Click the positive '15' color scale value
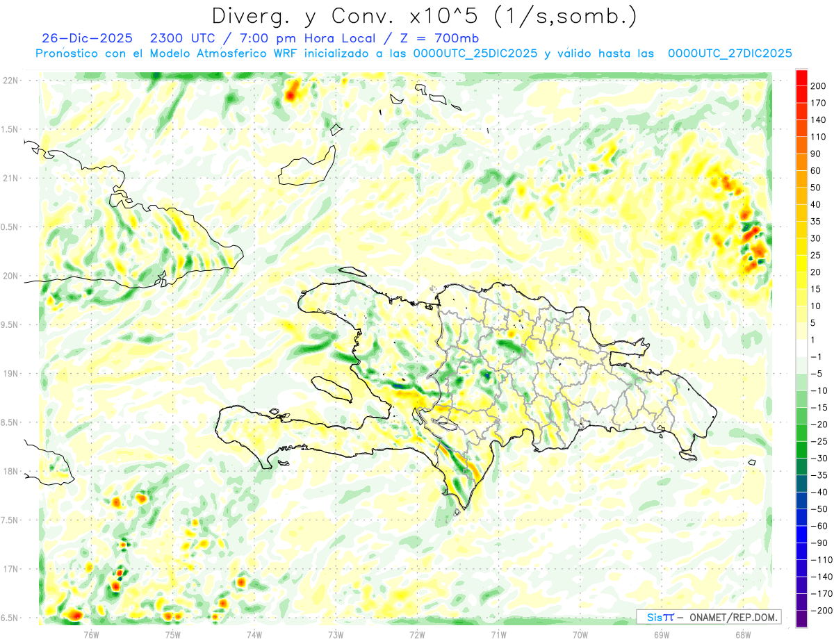 (816, 289)
